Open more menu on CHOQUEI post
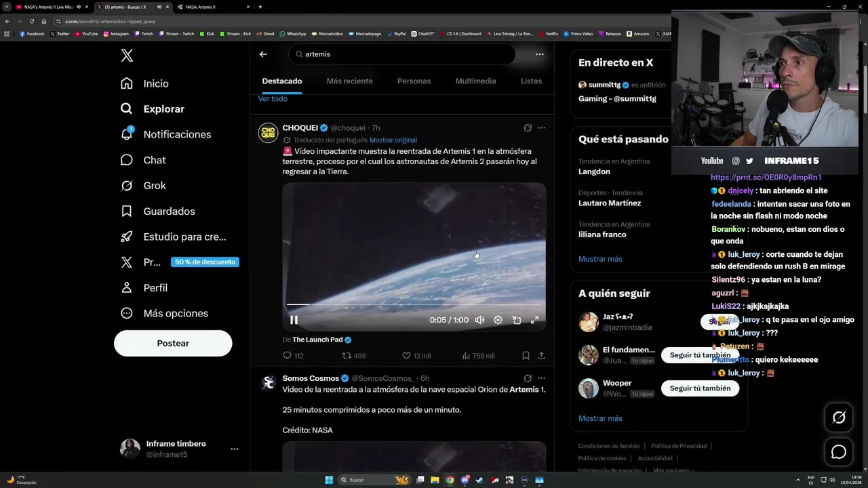868x488 pixels. [x=541, y=127]
